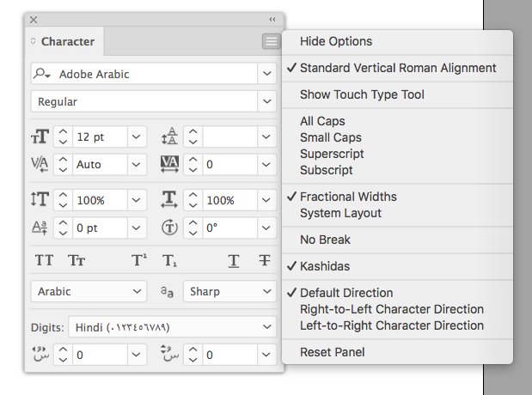Choose Hide Options from the menu
The height and width of the screenshot is (395, 532).
(335, 41)
